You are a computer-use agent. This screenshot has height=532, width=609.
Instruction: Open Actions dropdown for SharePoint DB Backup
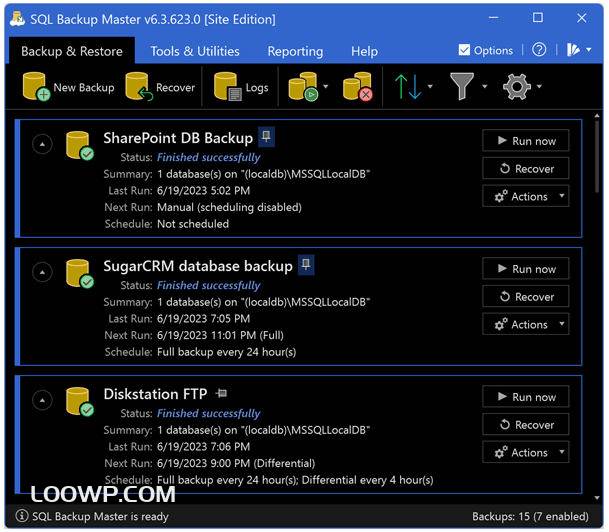point(526,196)
